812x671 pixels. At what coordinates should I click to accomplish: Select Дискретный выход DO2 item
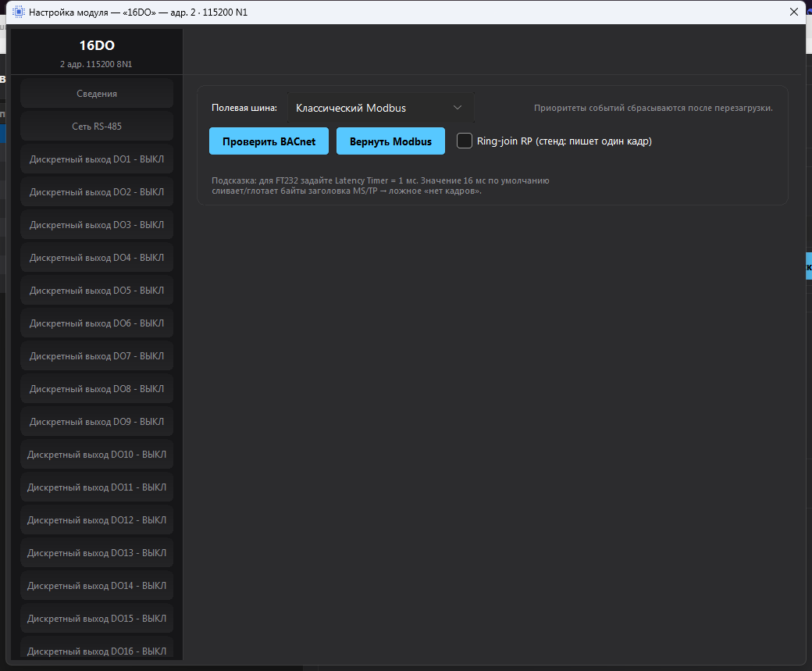point(97,192)
